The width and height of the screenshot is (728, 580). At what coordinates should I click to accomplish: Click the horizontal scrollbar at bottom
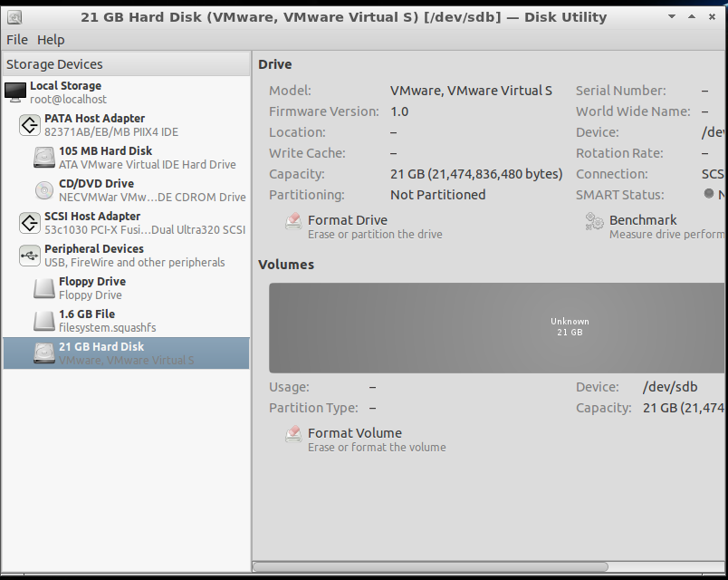(x=430, y=566)
